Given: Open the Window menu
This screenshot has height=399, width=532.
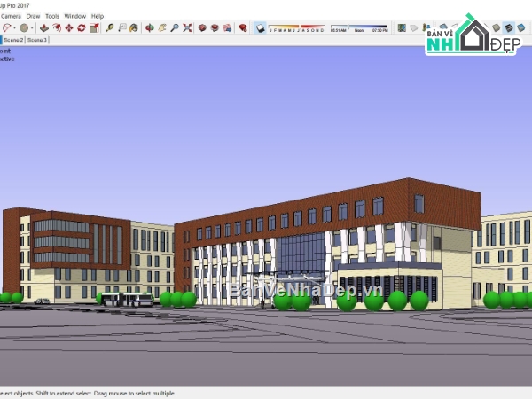Looking at the screenshot, I should point(75,16).
